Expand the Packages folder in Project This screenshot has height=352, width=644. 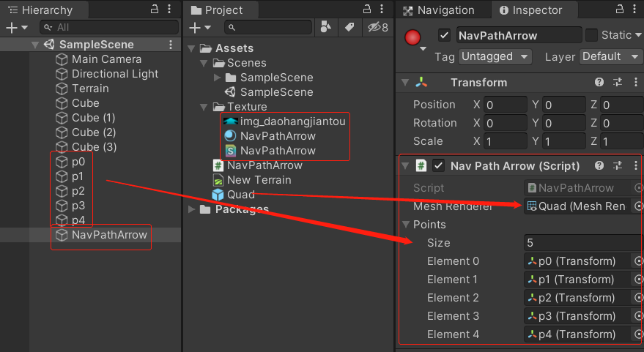tap(193, 210)
